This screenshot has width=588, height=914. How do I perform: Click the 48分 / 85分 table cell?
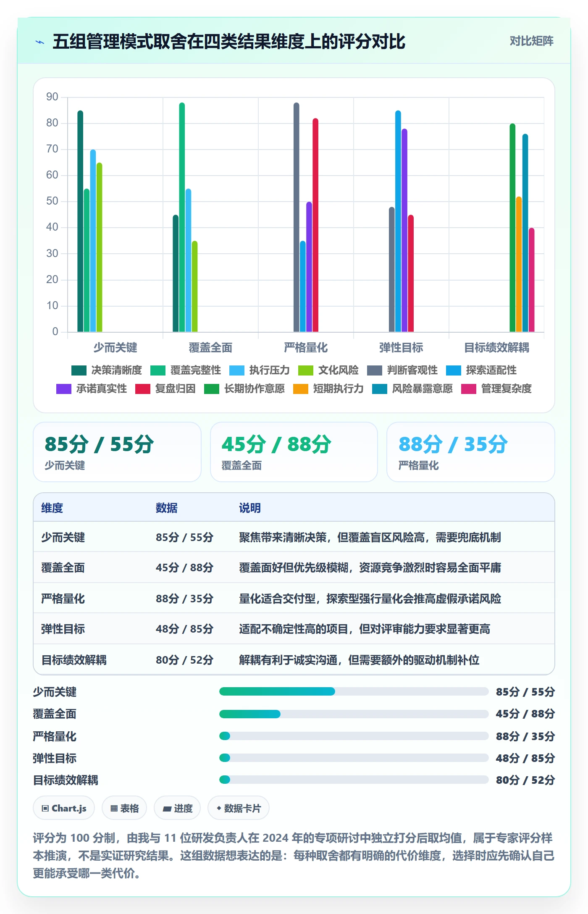tap(184, 629)
